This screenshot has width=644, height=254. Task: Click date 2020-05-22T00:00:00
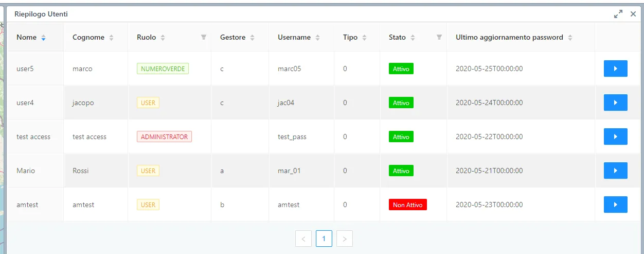pos(489,137)
